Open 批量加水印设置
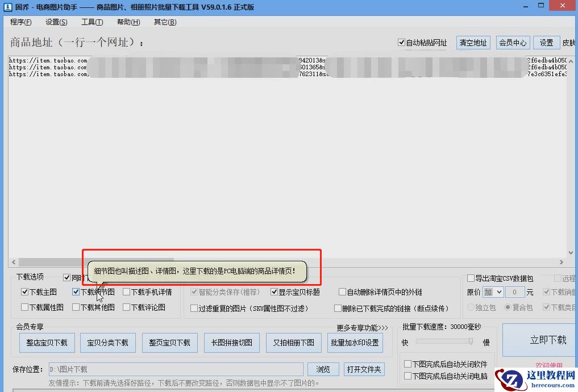 [355, 343]
